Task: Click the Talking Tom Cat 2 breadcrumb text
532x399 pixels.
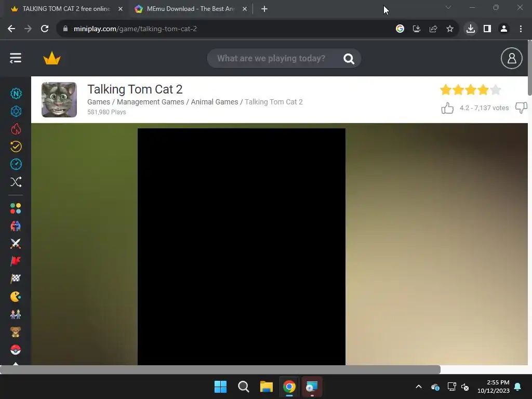Action: tap(273, 102)
